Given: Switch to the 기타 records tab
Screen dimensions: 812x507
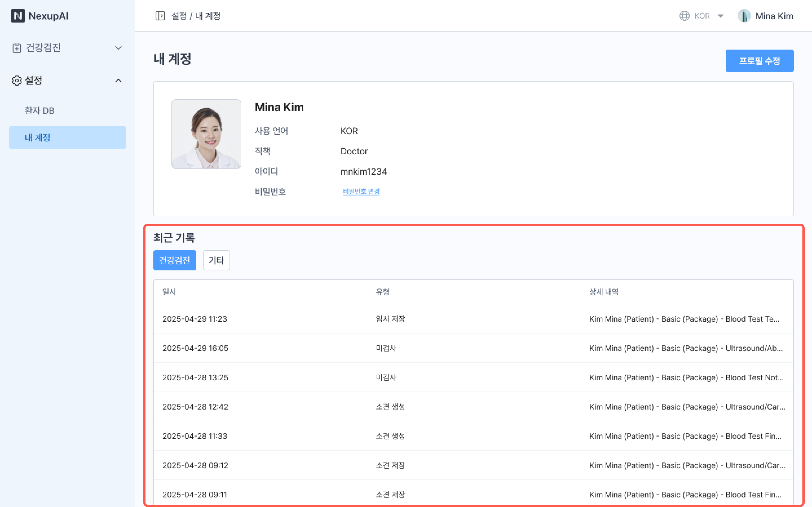Looking at the screenshot, I should (216, 260).
